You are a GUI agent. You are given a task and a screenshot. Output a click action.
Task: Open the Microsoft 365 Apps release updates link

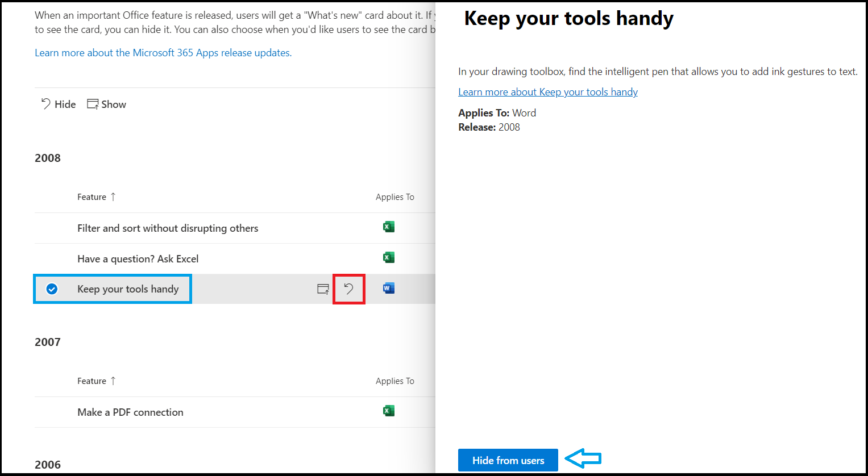[x=163, y=52]
